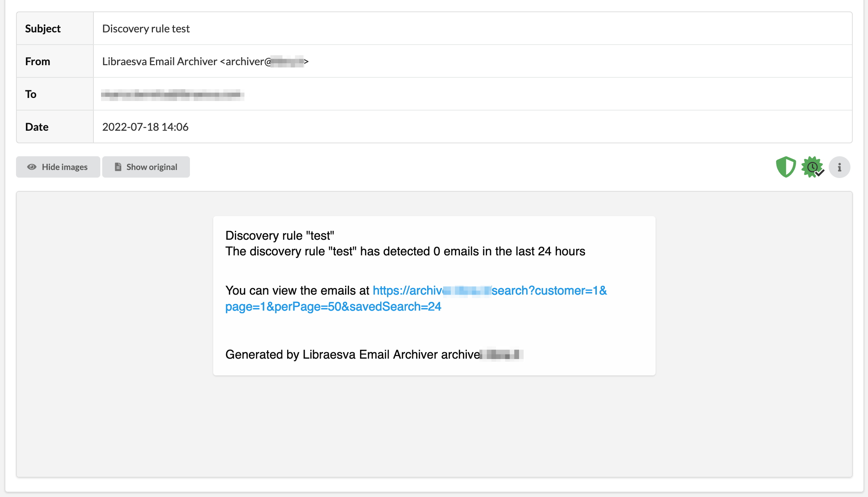Viewport: 868px width, 497px height.
Task: Open the message info icon
Action: 839,167
